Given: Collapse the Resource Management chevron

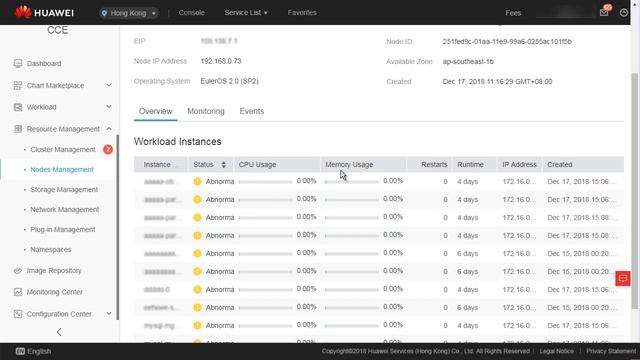Looking at the screenshot, I should pos(109,129).
